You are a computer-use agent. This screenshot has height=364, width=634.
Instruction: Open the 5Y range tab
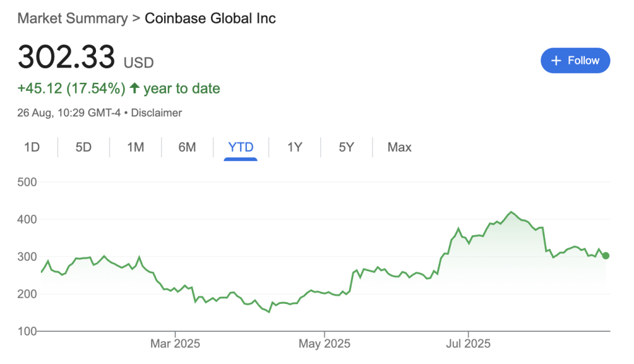coord(347,147)
